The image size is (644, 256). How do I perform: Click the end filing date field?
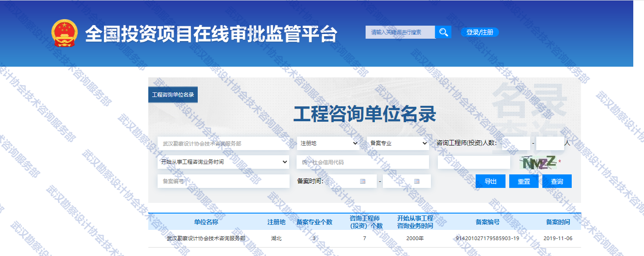(x=407, y=181)
